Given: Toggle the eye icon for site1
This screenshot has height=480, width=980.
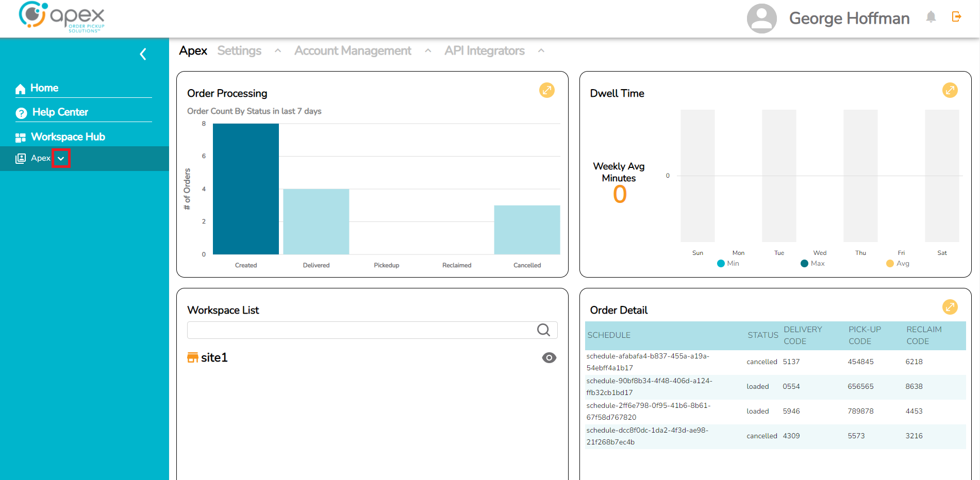Looking at the screenshot, I should point(549,358).
